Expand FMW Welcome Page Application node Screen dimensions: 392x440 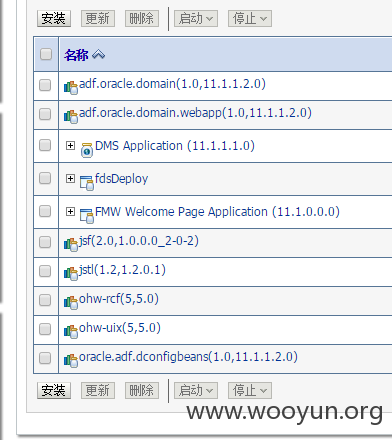coord(70,211)
